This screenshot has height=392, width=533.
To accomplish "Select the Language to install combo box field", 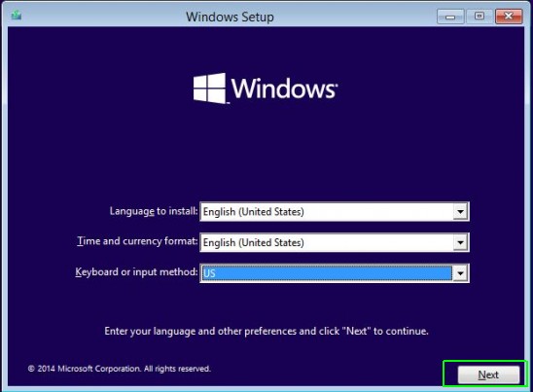I will point(335,212).
